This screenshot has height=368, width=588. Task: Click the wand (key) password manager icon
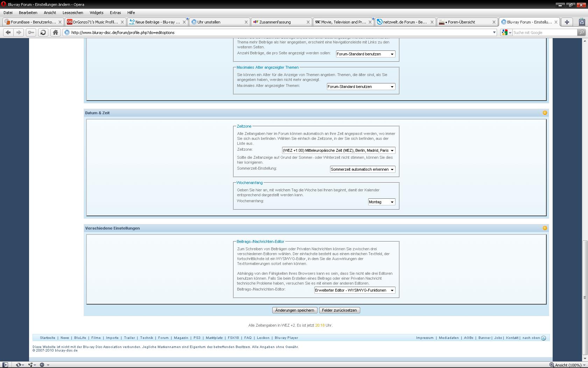pyautogui.click(x=31, y=32)
